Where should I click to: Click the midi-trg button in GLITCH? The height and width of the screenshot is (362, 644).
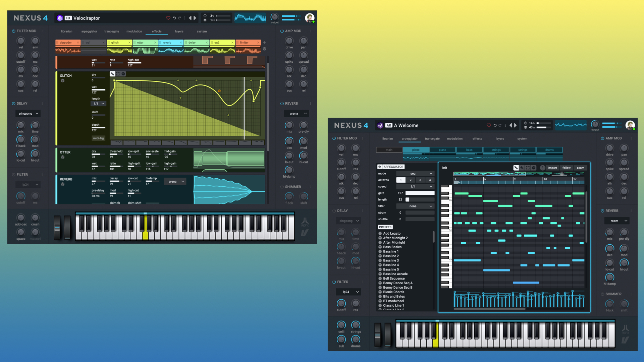(98, 138)
